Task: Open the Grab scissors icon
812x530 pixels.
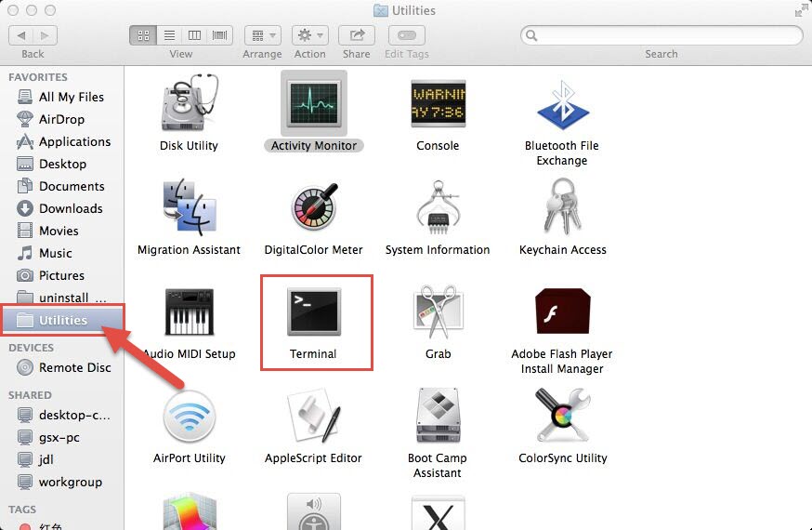Action: [439, 311]
